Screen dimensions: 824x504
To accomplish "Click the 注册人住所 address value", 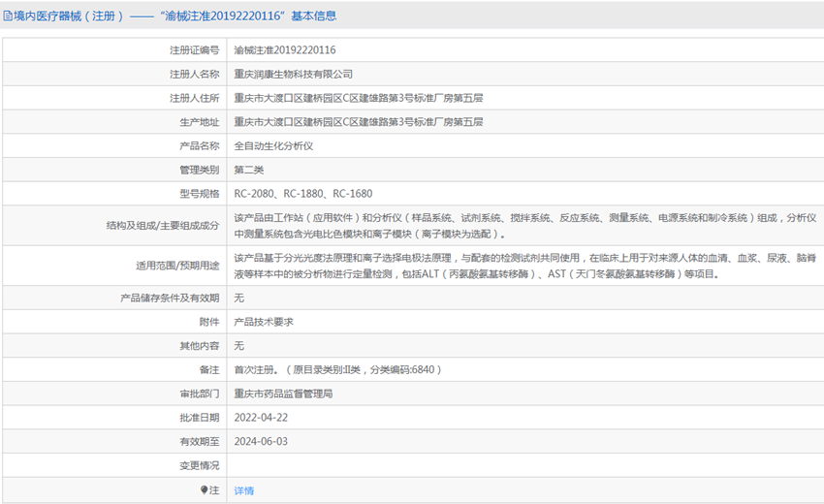I will (359, 98).
